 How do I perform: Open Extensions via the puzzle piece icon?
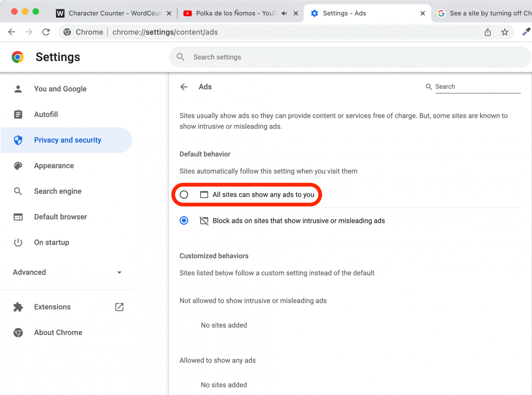pyautogui.click(x=18, y=307)
